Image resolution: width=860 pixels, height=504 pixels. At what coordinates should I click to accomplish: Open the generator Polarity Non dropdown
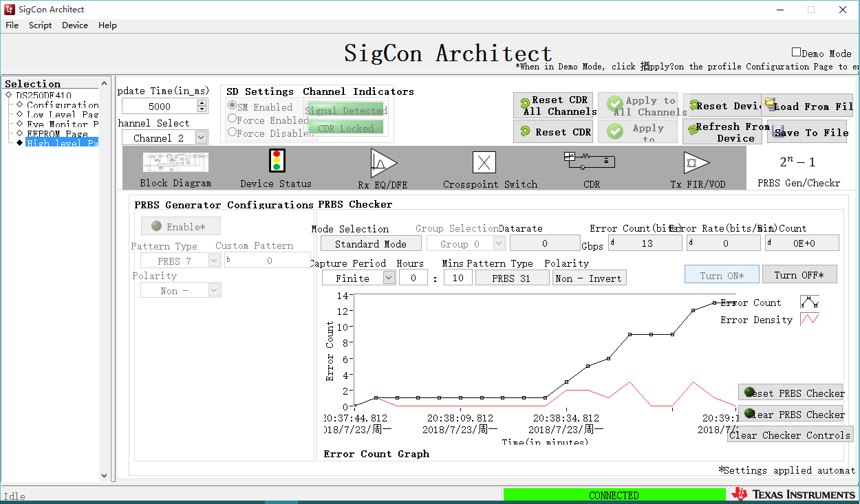click(x=214, y=290)
